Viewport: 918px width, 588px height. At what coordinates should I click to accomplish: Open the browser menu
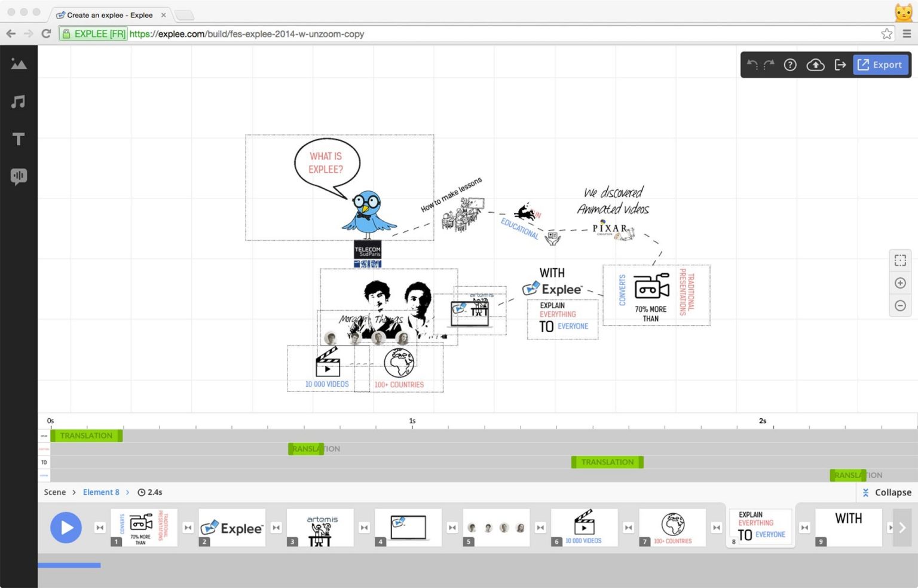click(907, 34)
